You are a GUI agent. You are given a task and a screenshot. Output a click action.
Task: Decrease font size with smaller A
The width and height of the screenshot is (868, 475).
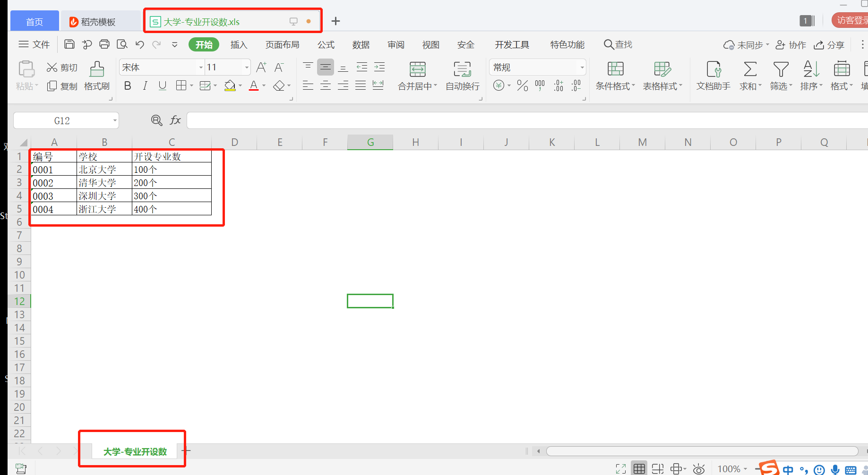279,67
